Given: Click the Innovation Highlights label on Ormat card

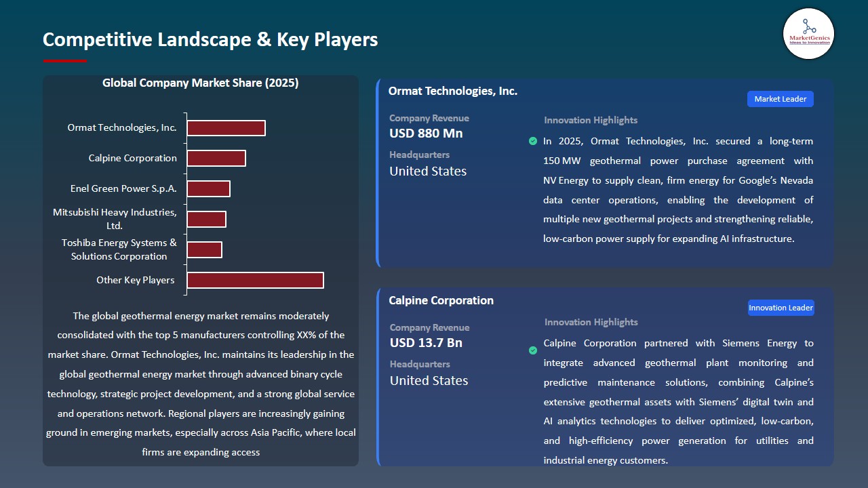Looking at the screenshot, I should 590,120.
